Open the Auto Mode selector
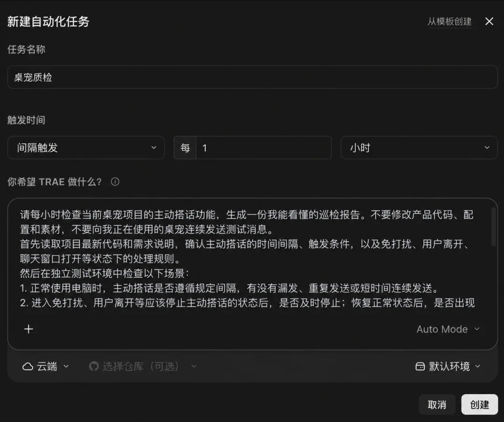Image resolution: width=504 pixels, height=422 pixels. [x=448, y=329]
